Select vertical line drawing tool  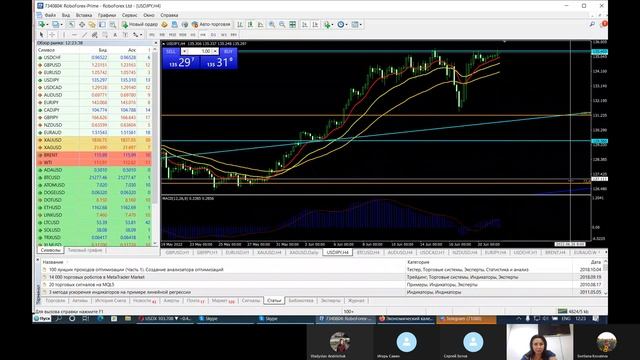point(64,35)
